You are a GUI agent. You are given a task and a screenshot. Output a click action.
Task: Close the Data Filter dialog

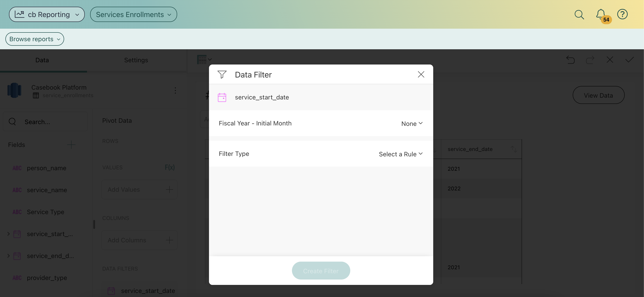click(421, 74)
